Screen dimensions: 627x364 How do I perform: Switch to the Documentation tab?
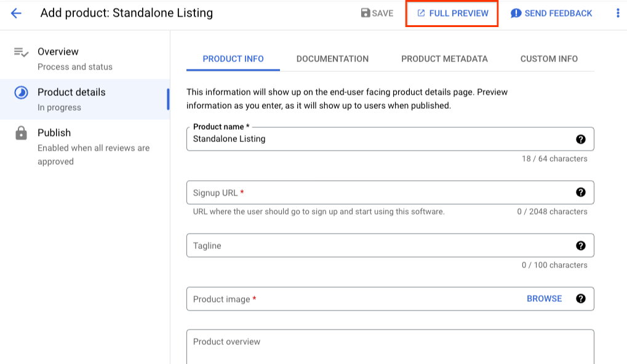tap(332, 59)
